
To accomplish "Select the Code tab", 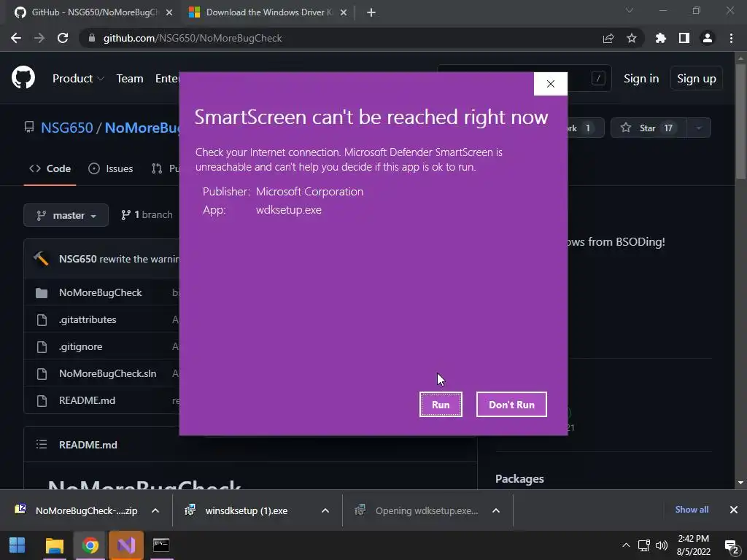I will click(x=50, y=168).
